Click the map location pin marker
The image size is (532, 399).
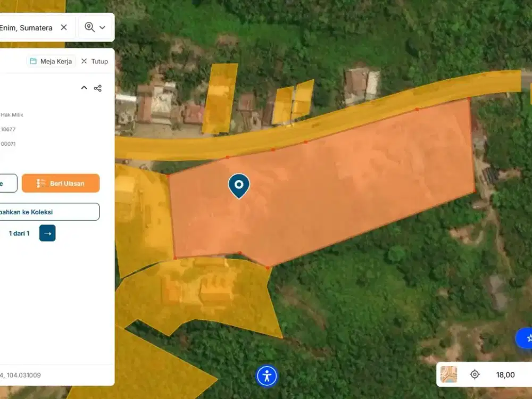click(x=239, y=186)
